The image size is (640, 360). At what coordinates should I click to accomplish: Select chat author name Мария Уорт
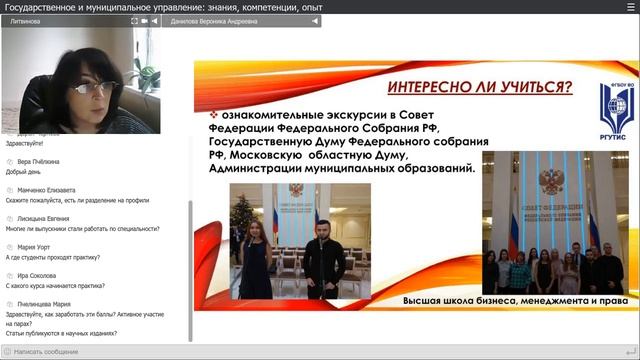[x=33, y=248]
